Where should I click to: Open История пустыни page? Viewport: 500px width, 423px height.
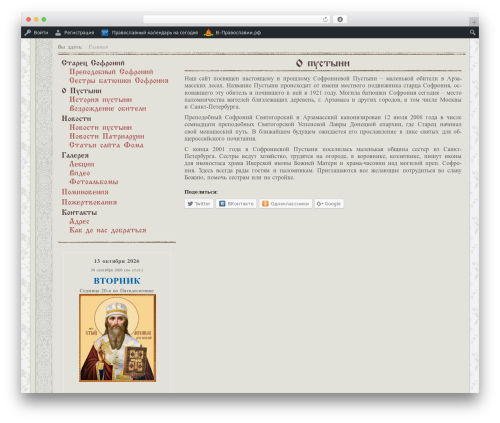(101, 100)
